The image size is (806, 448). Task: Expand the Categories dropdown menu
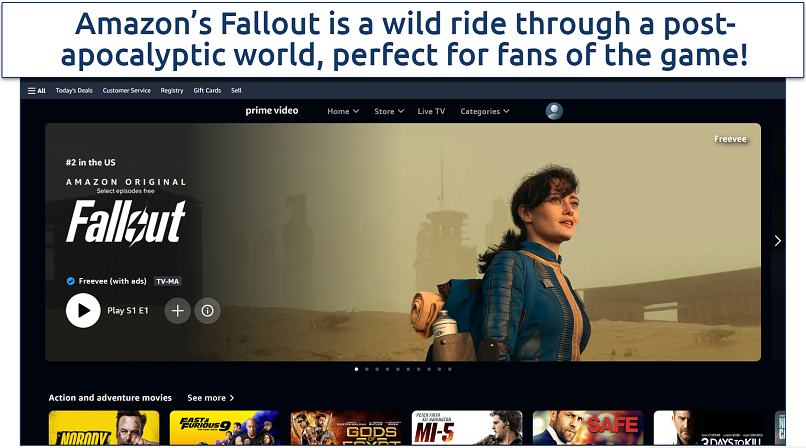[485, 111]
